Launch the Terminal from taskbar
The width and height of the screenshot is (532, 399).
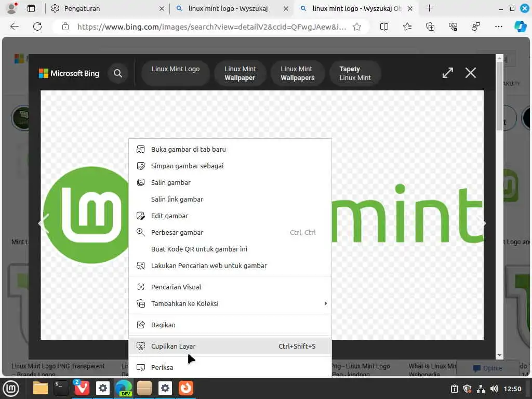pos(61,389)
